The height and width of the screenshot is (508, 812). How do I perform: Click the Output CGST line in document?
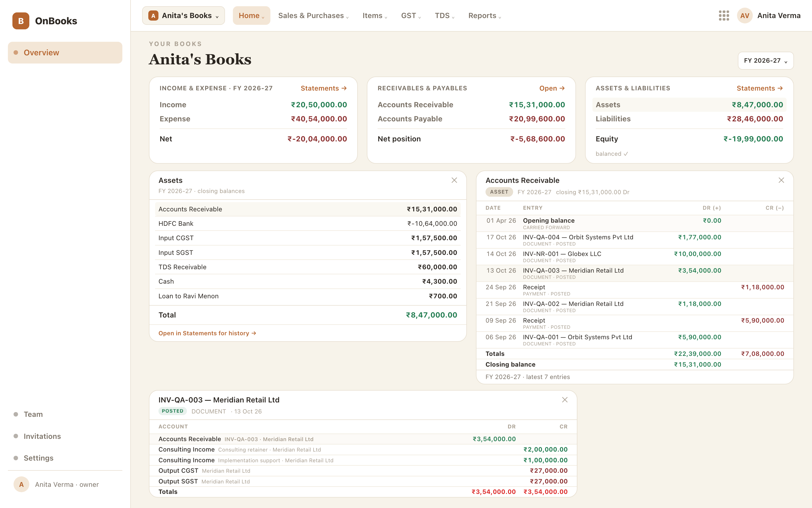363,471
